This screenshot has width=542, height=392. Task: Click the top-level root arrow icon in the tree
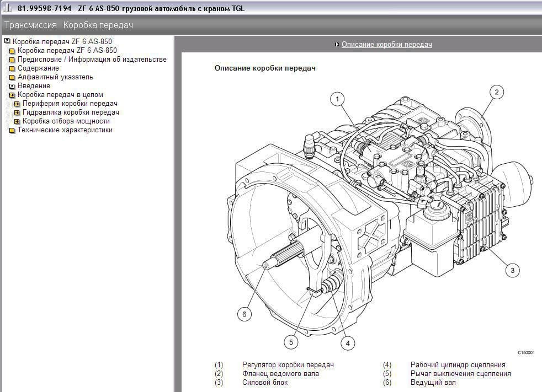pos(7,41)
